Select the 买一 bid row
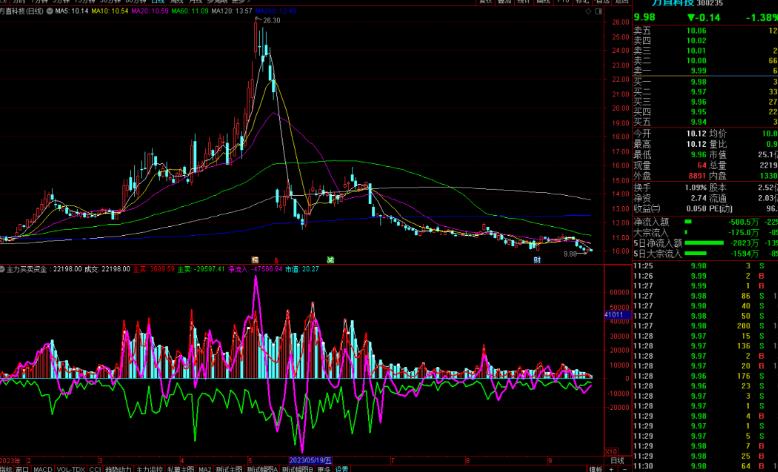 point(706,82)
